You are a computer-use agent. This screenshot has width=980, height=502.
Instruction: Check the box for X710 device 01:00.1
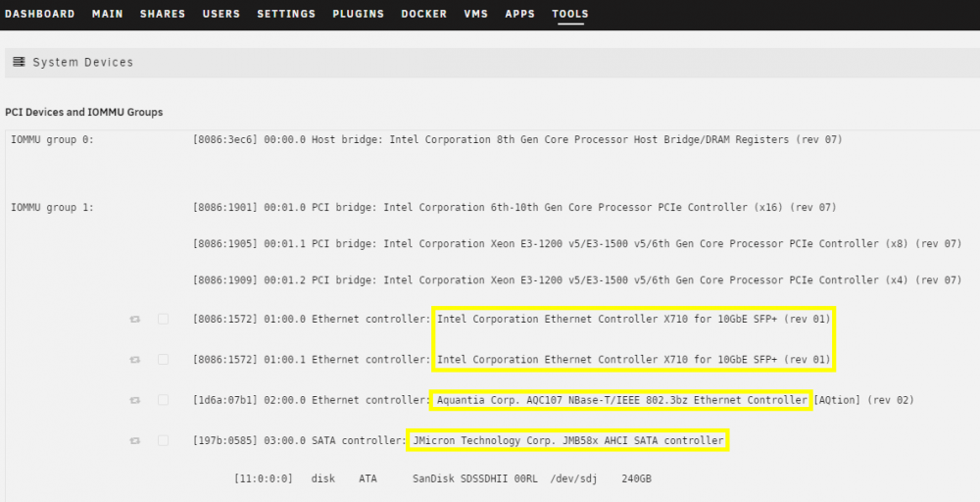[x=163, y=360]
